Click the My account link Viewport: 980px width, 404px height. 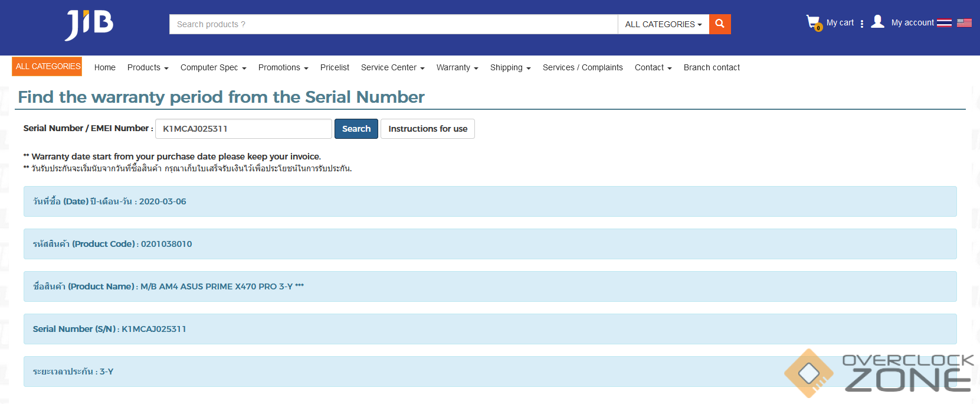point(913,22)
